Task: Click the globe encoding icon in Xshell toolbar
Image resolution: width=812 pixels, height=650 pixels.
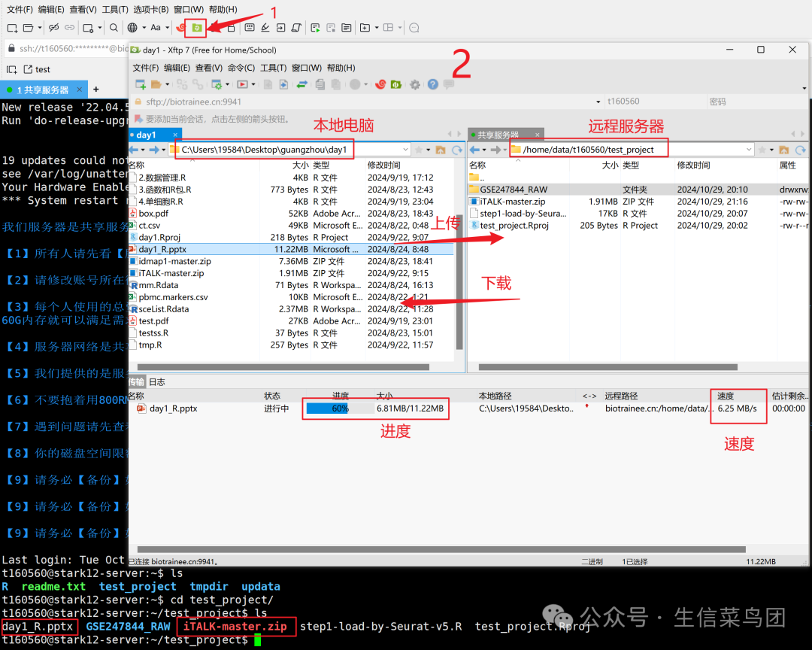Action: [132, 28]
